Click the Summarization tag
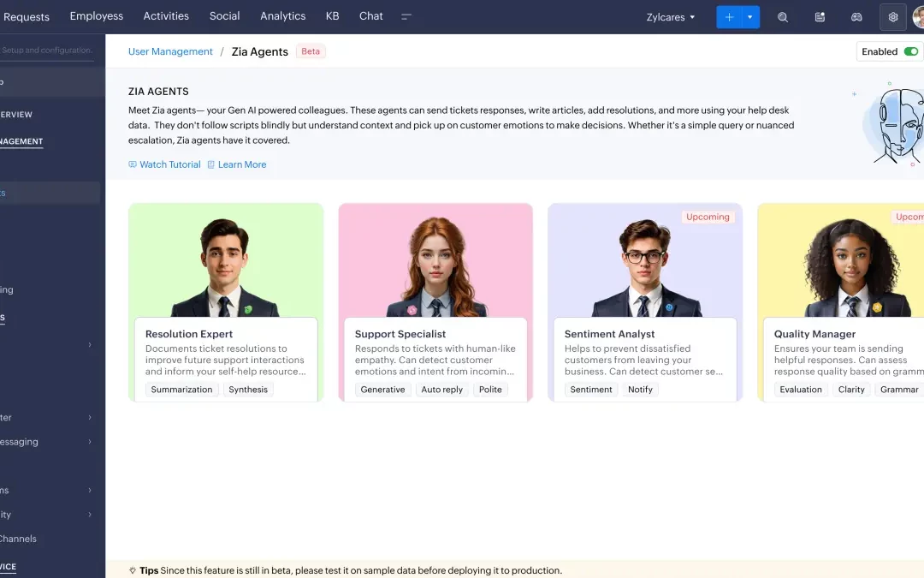The height and width of the screenshot is (578, 924). pyautogui.click(x=181, y=390)
